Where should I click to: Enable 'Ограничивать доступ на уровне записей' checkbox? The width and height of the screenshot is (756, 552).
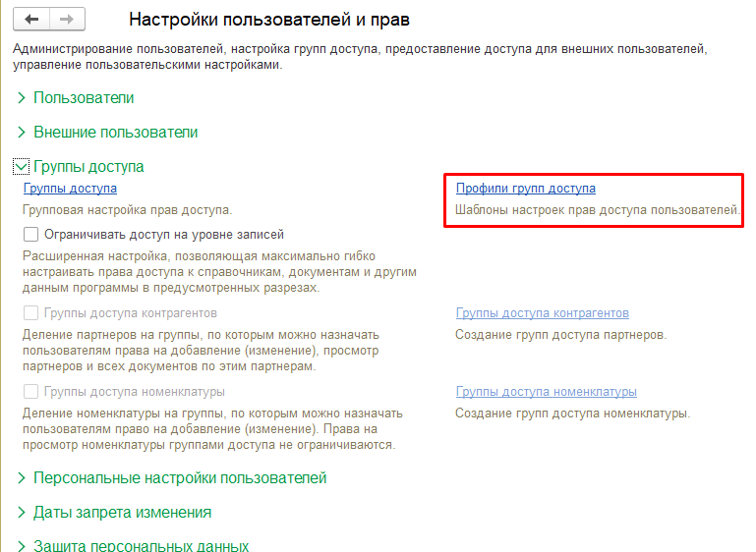31,235
